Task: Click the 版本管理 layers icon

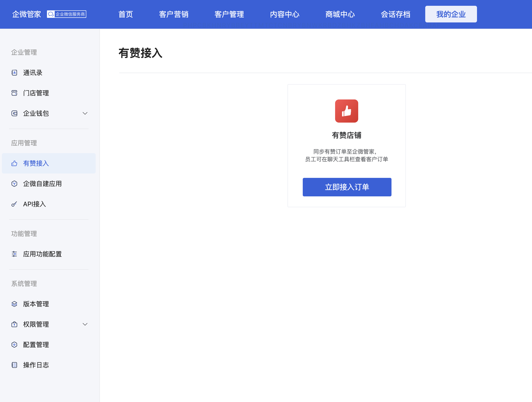Action: pyautogui.click(x=14, y=304)
